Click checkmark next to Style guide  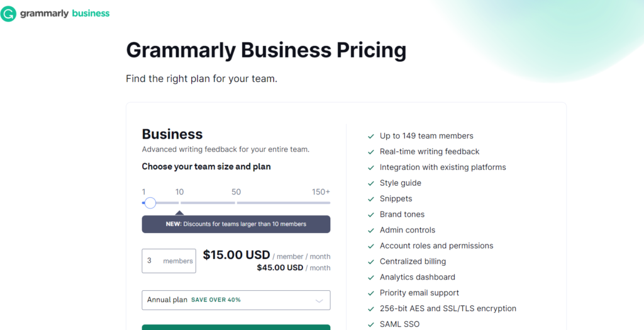point(370,183)
